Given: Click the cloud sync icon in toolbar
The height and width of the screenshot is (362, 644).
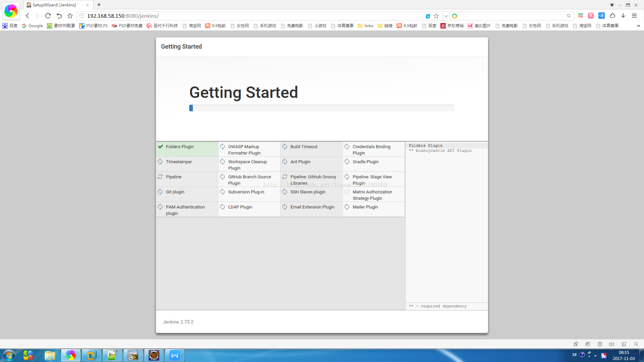Looking at the screenshot, I should click(x=612, y=16).
